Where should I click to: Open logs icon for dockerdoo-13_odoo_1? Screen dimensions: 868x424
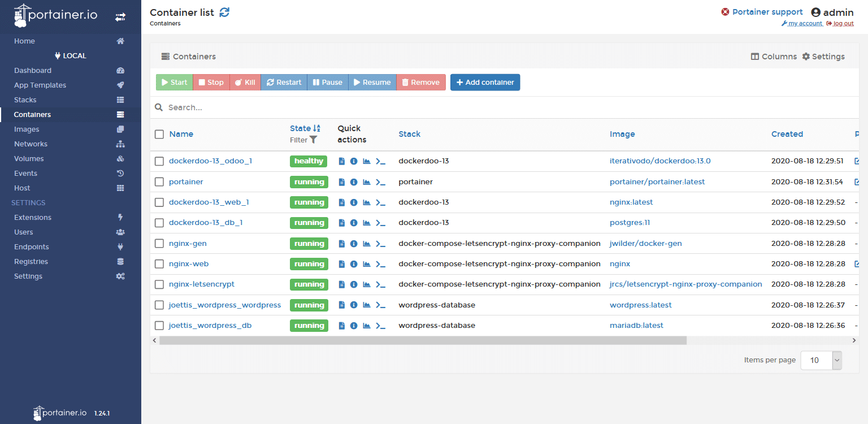coord(341,161)
